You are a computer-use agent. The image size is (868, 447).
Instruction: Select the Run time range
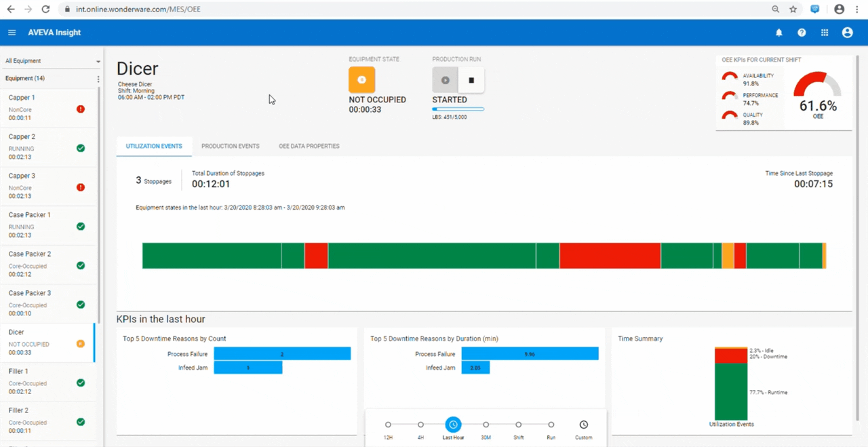pyautogui.click(x=551, y=425)
